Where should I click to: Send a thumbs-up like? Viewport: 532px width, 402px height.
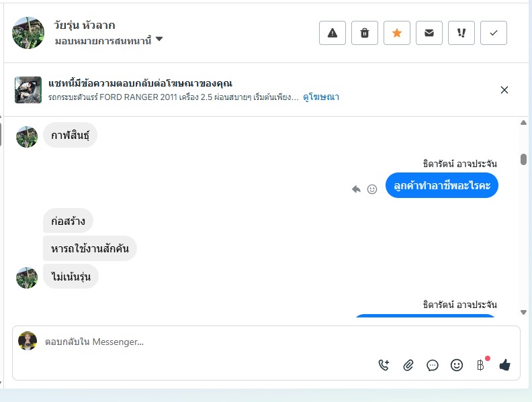(x=504, y=365)
